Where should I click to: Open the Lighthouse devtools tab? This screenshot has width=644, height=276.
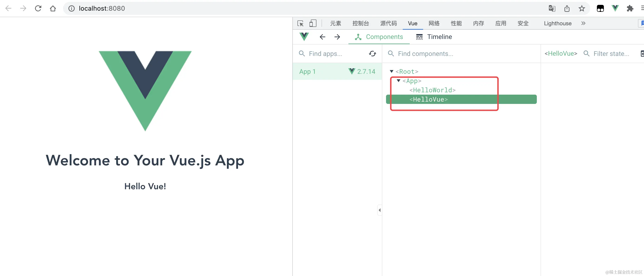point(557,23)
